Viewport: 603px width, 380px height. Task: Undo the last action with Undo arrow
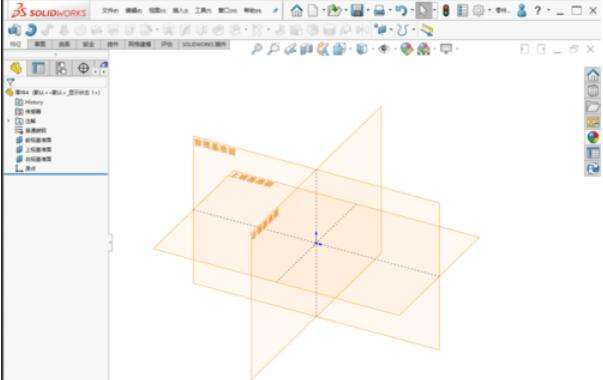[401, 10]
